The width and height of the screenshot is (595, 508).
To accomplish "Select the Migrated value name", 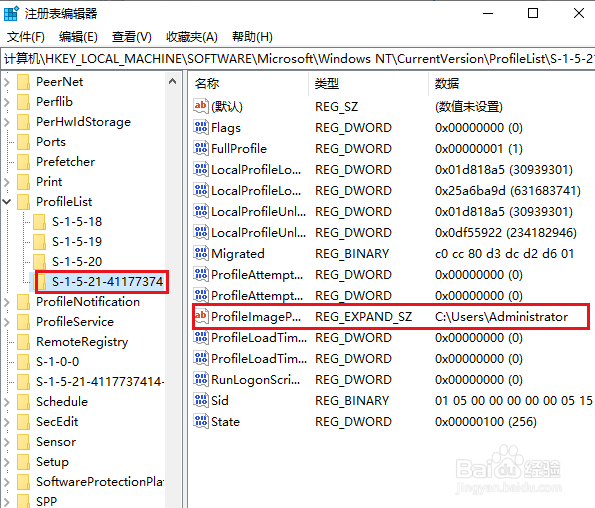I will pos(238,254).
